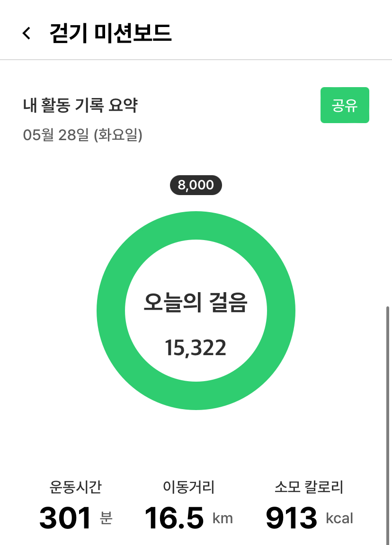
Task: Tap the 오늘의 걸음 label
Action: click(196, 304)
